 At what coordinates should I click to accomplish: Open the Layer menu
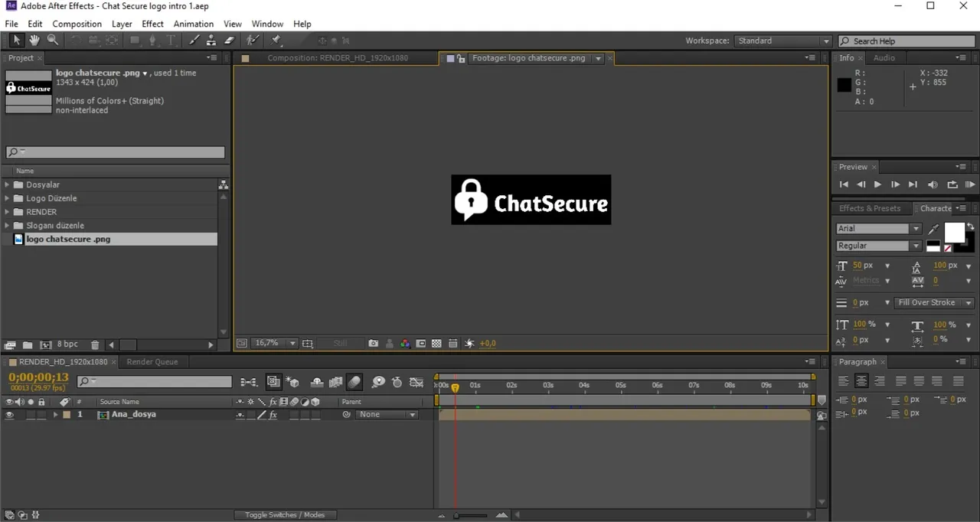tap(122, 24)
